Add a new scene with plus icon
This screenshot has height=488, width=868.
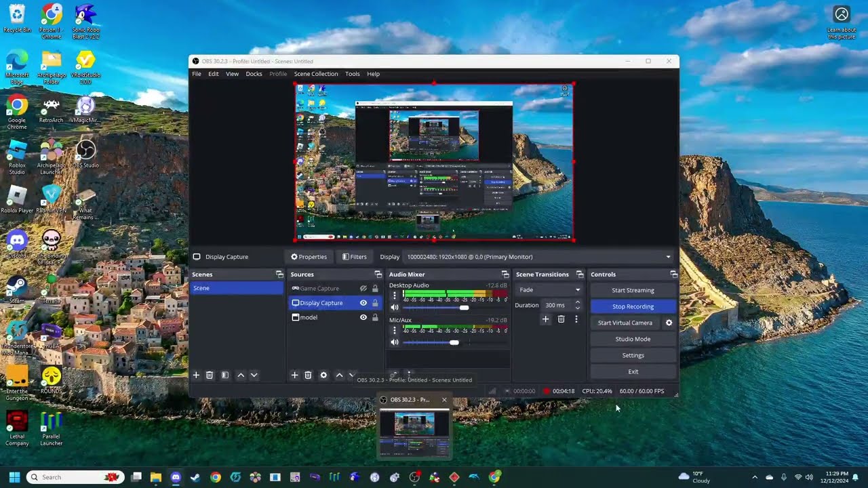[196, 375]
